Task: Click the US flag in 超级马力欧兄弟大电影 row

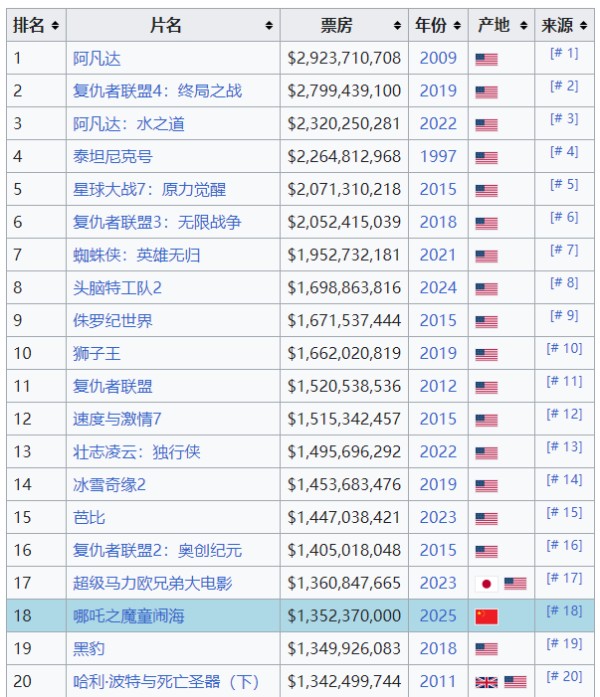Action: (x=515, y=584)
